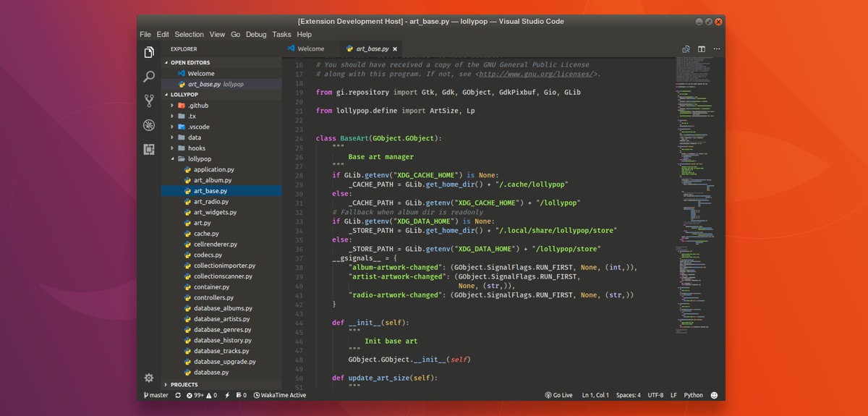Expand the .github folder
Image resolution: width=868 pixels, height=416 pixels.
click(197, 106)
